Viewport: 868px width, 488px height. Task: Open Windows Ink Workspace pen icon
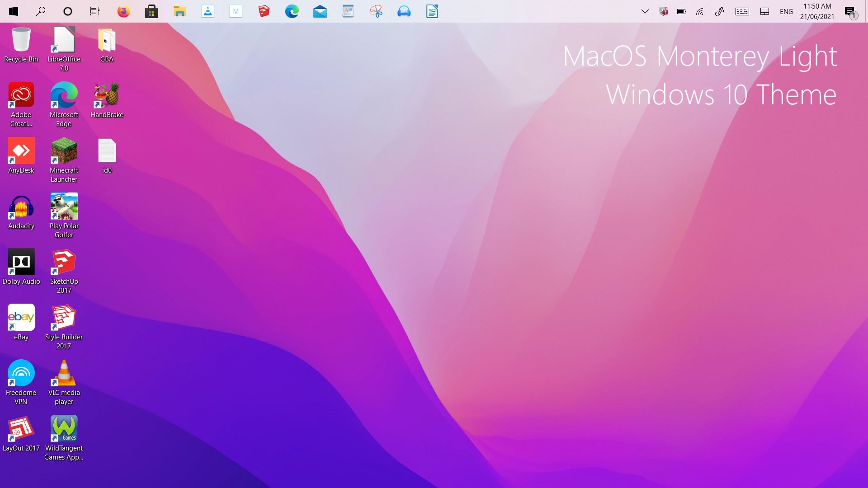[720, 12]
